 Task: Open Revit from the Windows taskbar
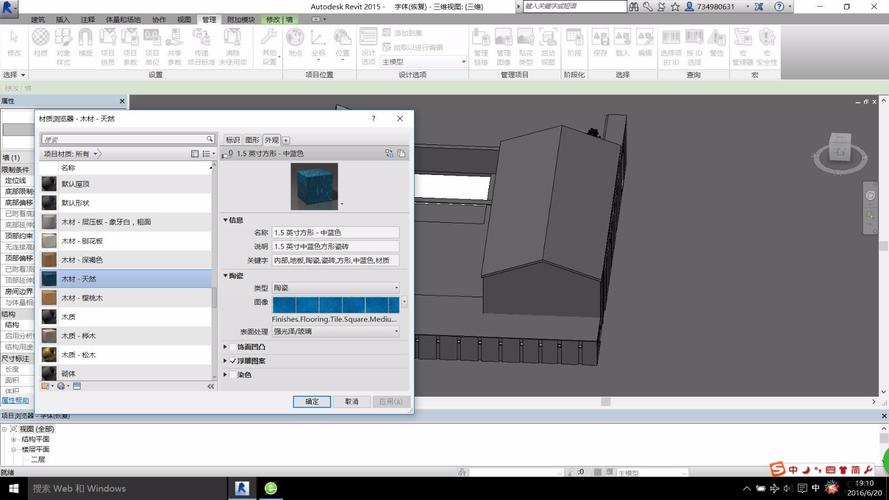(x=241, y=488)
